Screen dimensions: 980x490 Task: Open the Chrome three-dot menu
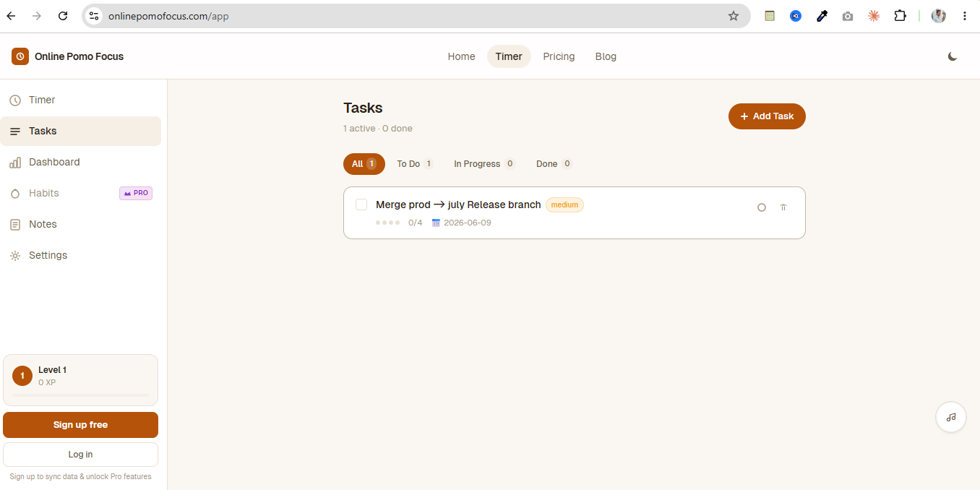click(x=965, y=16)
